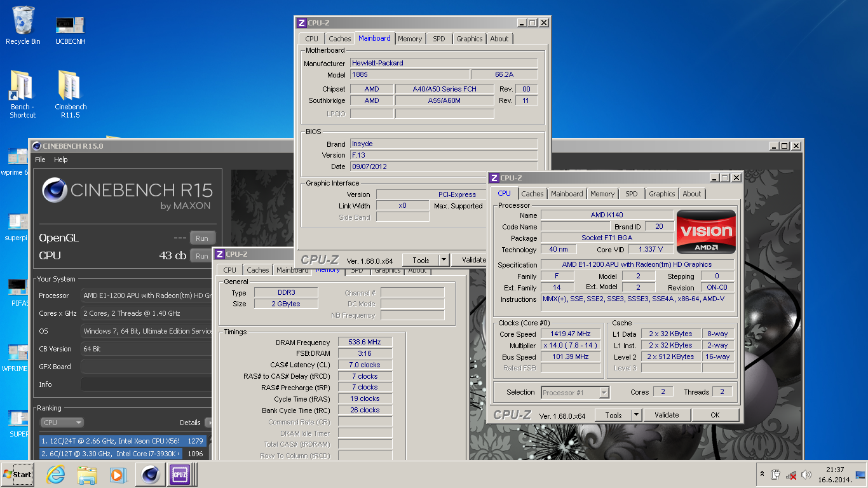Show hidden tray icons arrow

(762, 474)
